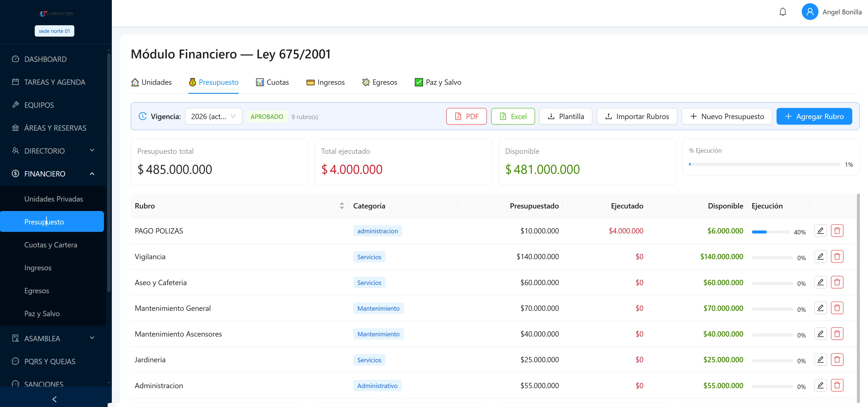Image resolution: width=868 pixels, height=407 pixels.
Task: Click Agregar Rubro
Action: point(814,116)
